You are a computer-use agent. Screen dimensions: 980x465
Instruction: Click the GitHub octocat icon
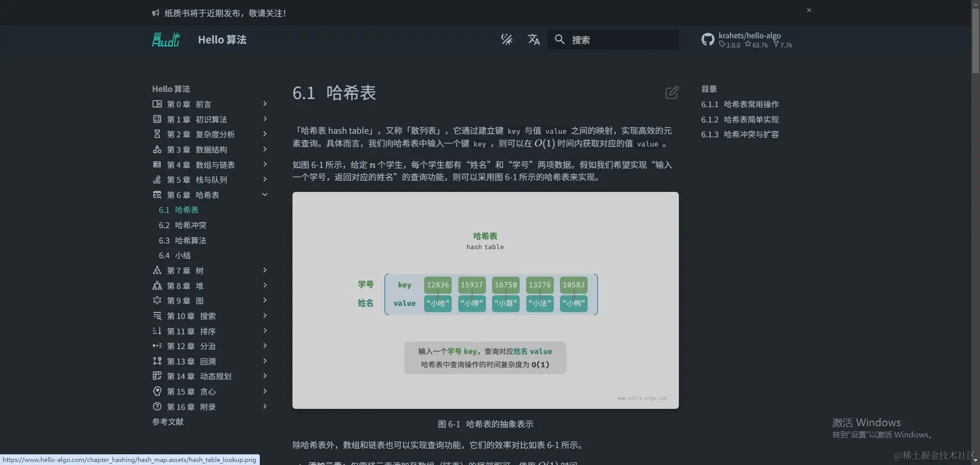coord(708,39)
